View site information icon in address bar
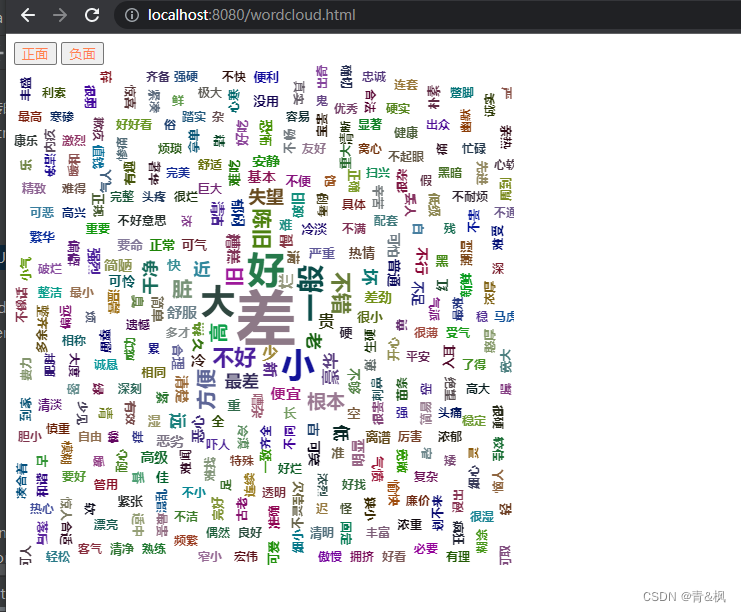Image resolution: width=741 pixels, height=612 pixels. [x=132, y=15]
